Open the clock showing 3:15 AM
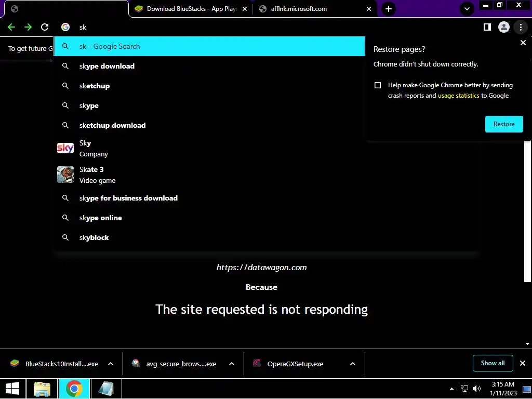532x399 pixels. point(503,389)
